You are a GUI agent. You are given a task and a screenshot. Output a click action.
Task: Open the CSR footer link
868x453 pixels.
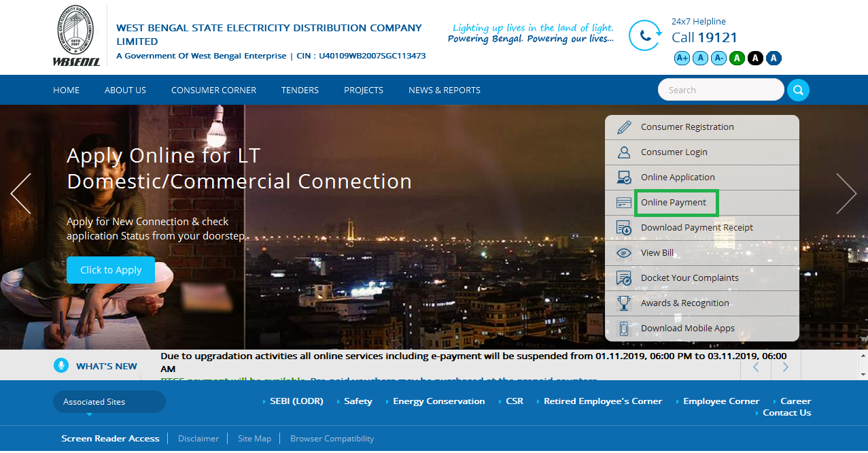click(515, 401)
